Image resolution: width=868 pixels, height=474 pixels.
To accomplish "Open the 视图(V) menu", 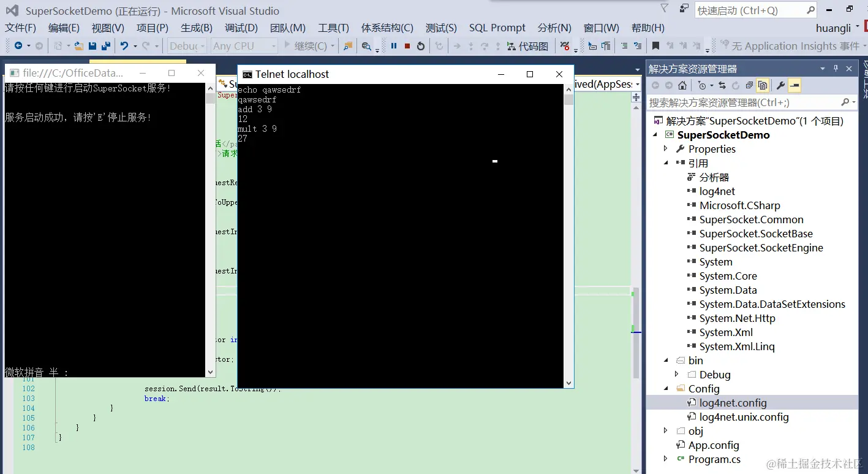I will pyautogui.click(x=108, y=28).
